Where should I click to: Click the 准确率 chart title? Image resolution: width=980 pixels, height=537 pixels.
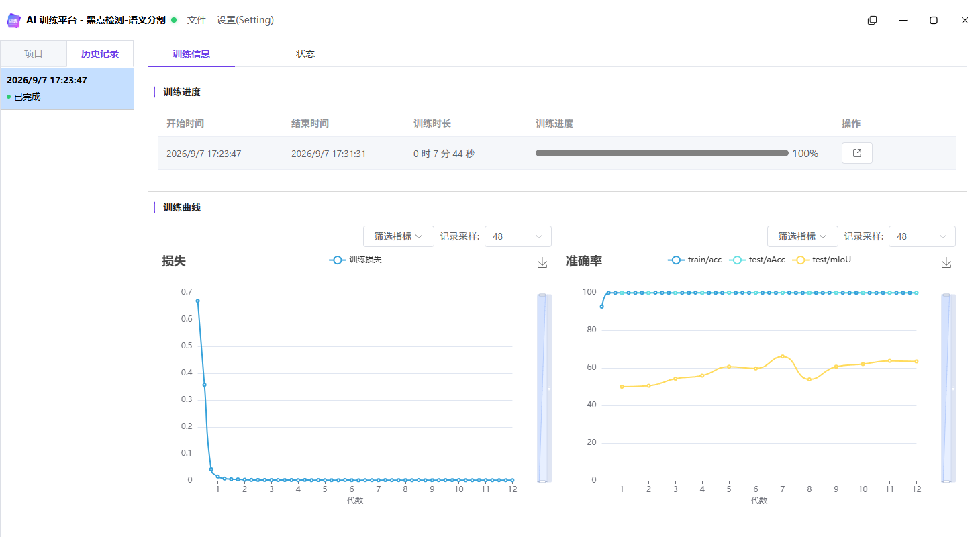point(584,262)
